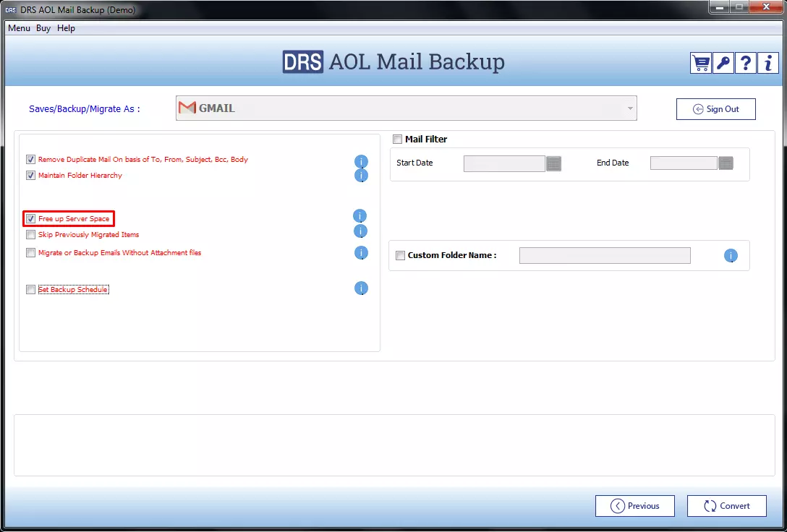Show info for Free up Server Space
787x532 pixels.
point(360,216)
